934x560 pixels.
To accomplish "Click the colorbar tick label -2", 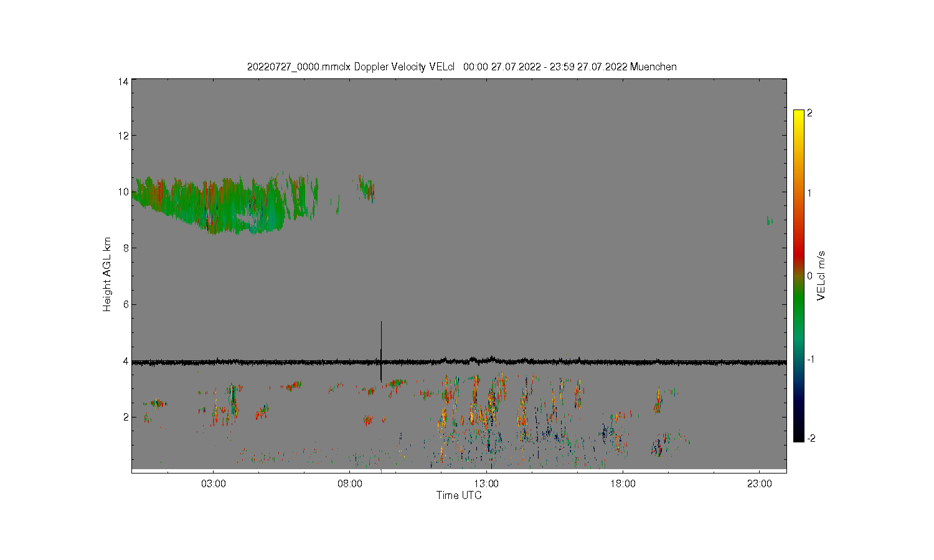I will [811, 439].
